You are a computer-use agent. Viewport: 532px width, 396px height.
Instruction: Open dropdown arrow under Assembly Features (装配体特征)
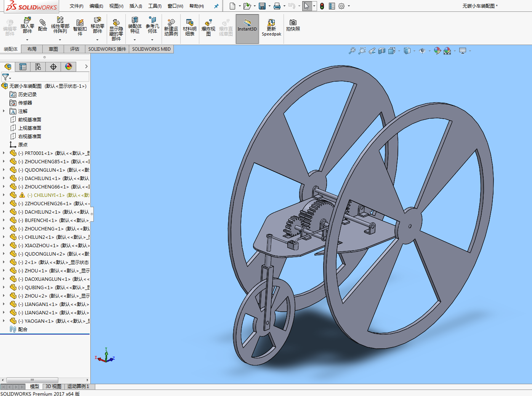(x=135, y=40)
